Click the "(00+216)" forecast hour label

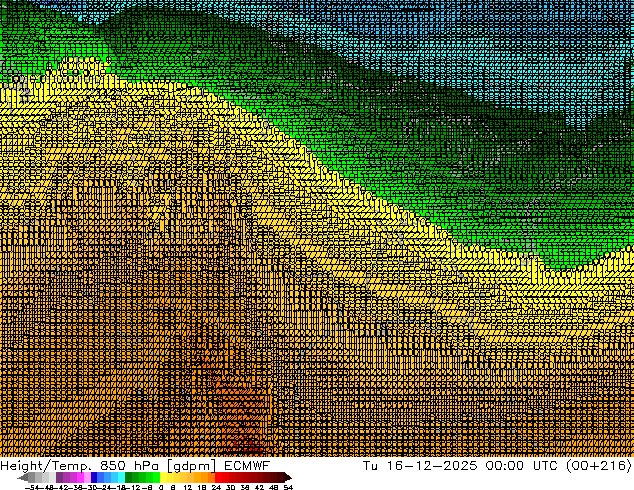click(x=600, y=466)
